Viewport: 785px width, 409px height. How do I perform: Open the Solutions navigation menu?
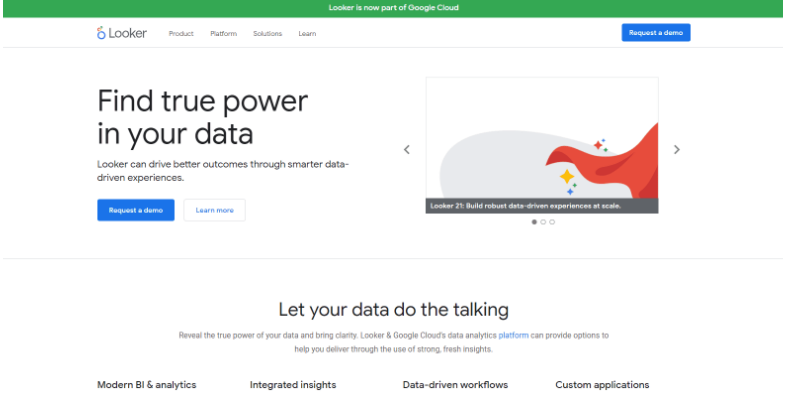pos(267,34)
